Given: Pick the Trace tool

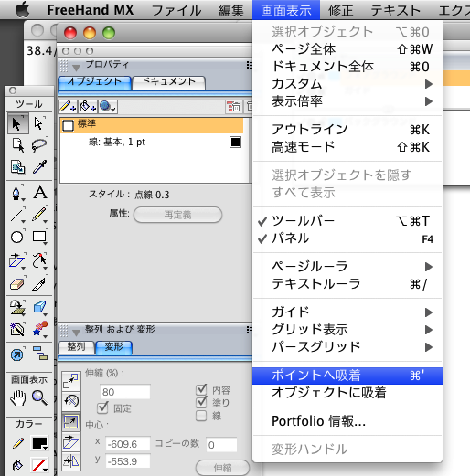Looking at the screenshot, I should click(x=17, y=329).
